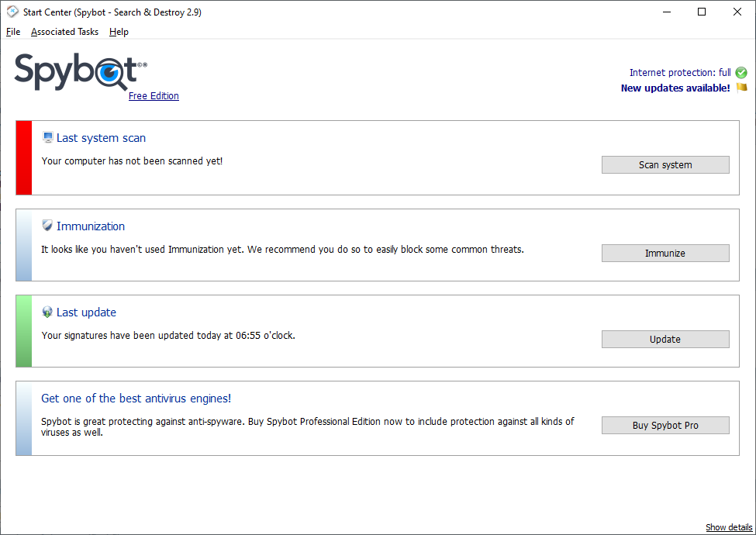
Task: Click the Spybot logo magnifier eye
Action: 111,73
